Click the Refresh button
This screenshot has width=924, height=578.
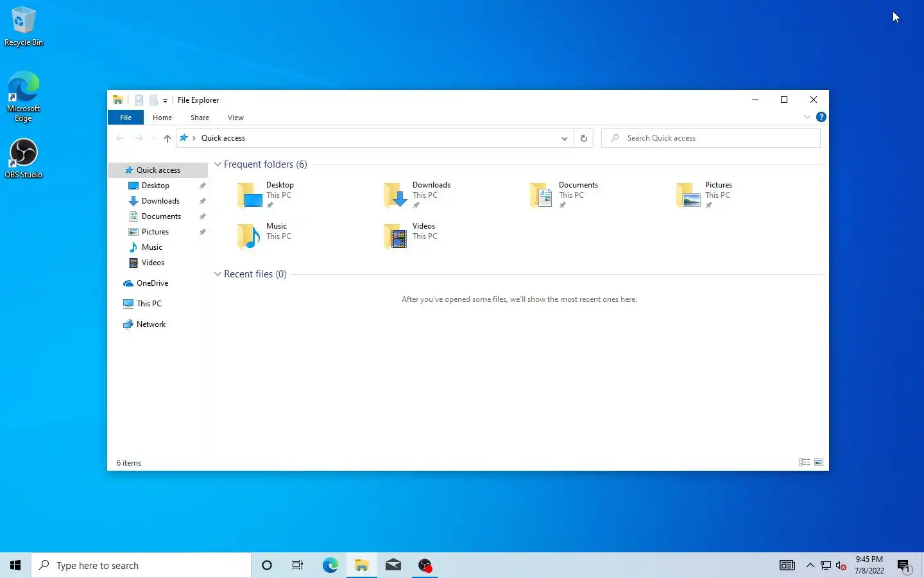[584, 138]
